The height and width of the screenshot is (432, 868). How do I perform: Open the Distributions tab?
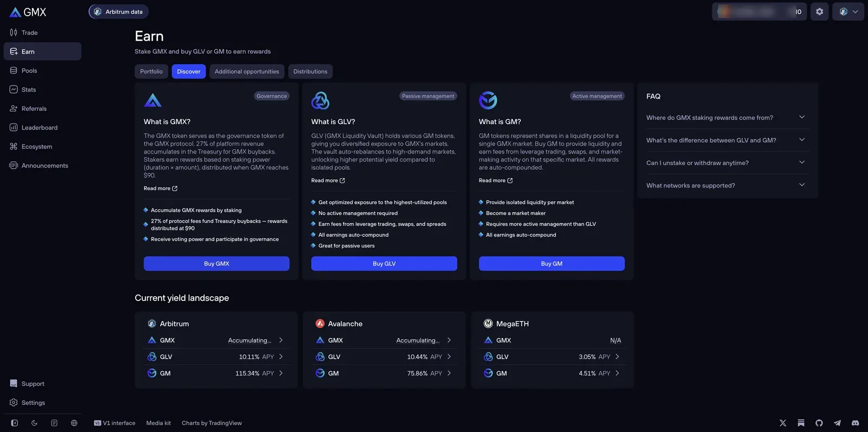[x=310, y=72]
